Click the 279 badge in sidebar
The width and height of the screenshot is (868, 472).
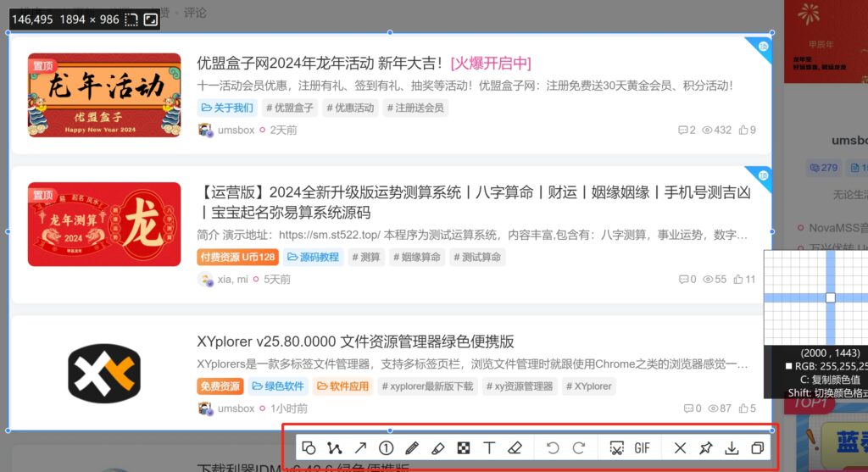click(824, 168)
